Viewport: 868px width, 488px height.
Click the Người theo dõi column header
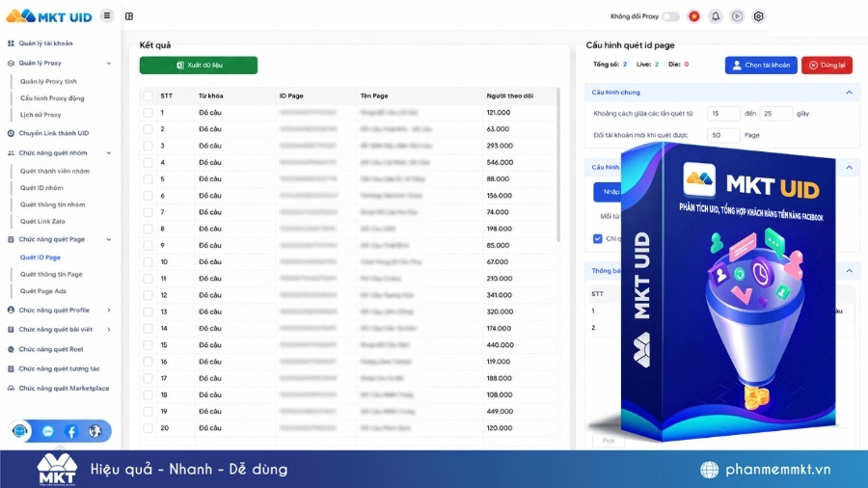510,96
